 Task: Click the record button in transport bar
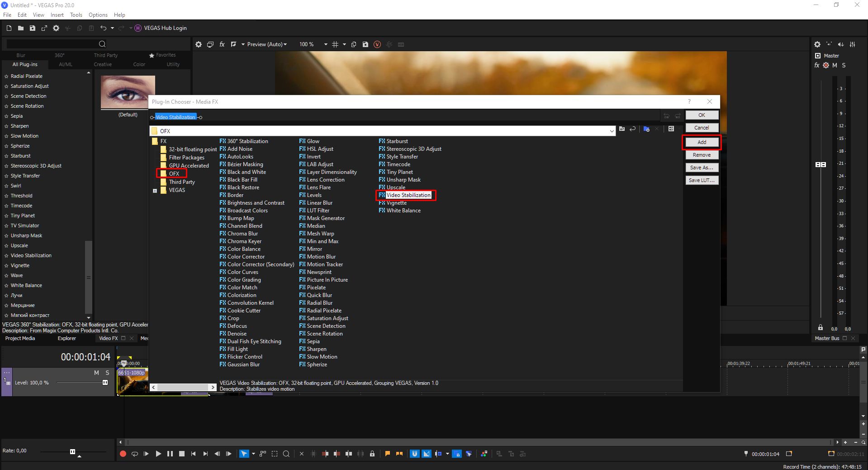pos(123,454)
